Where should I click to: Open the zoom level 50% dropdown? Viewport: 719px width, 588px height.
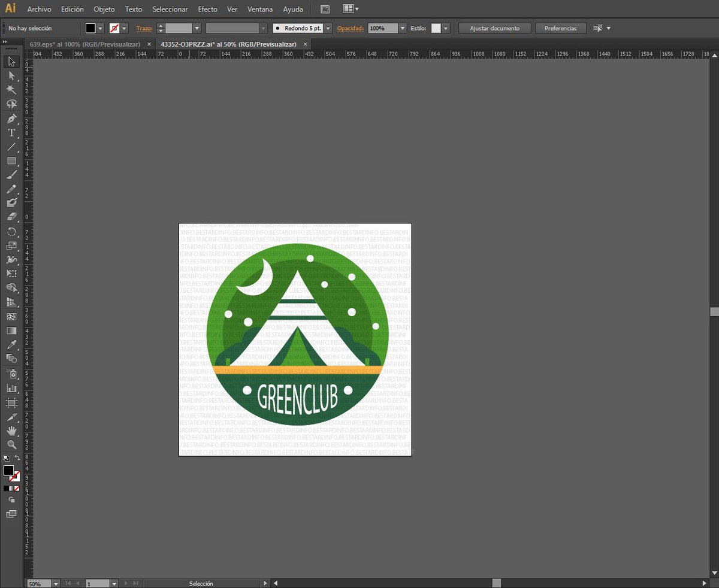click(56, 583)
